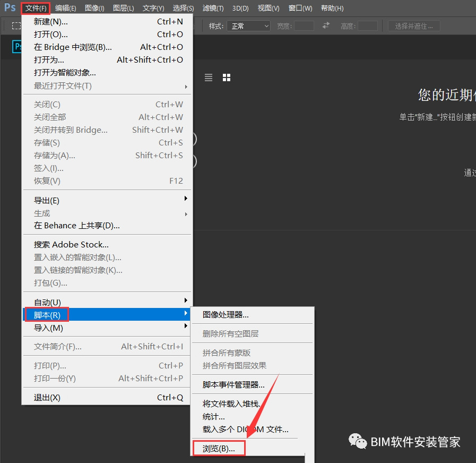Open the 帮助(H) menu

tap(332, 8)
